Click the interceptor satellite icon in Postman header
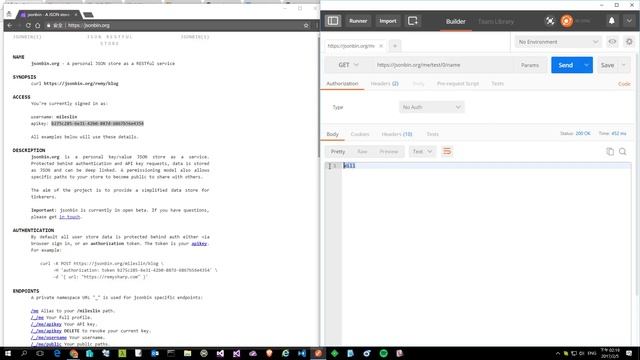This screenshot has width=640, height=360. click(x=550, y=21)
